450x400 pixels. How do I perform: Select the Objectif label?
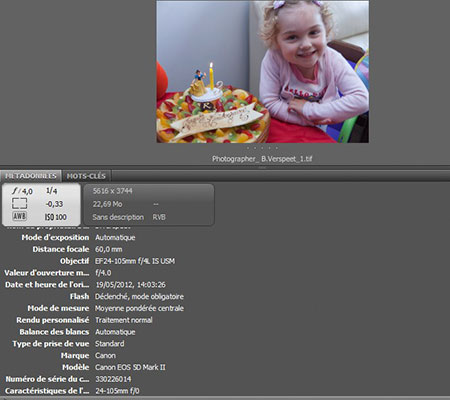coord(74,261)
